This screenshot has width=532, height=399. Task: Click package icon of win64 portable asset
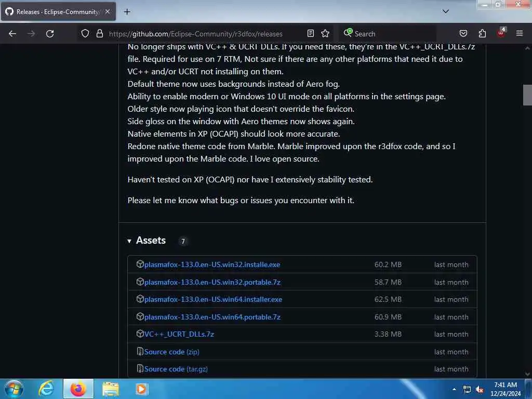(140, 316)
